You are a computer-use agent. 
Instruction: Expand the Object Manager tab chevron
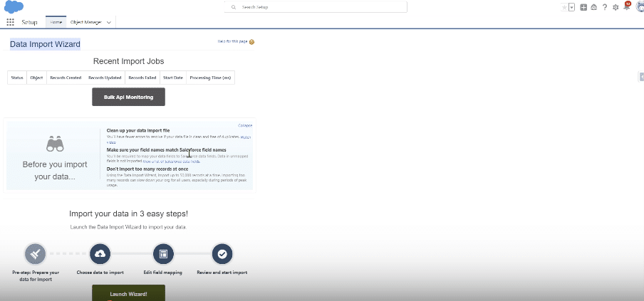(109, 23)
